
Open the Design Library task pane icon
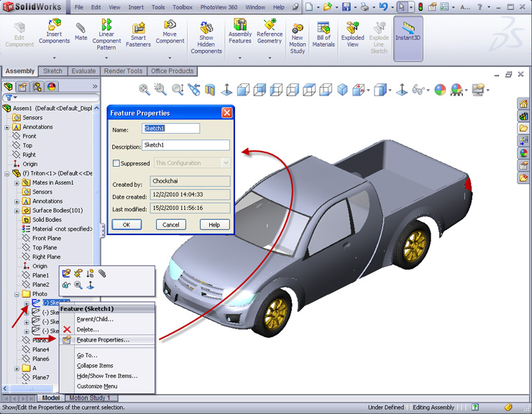pyautogui.click(x=523, y=116)
